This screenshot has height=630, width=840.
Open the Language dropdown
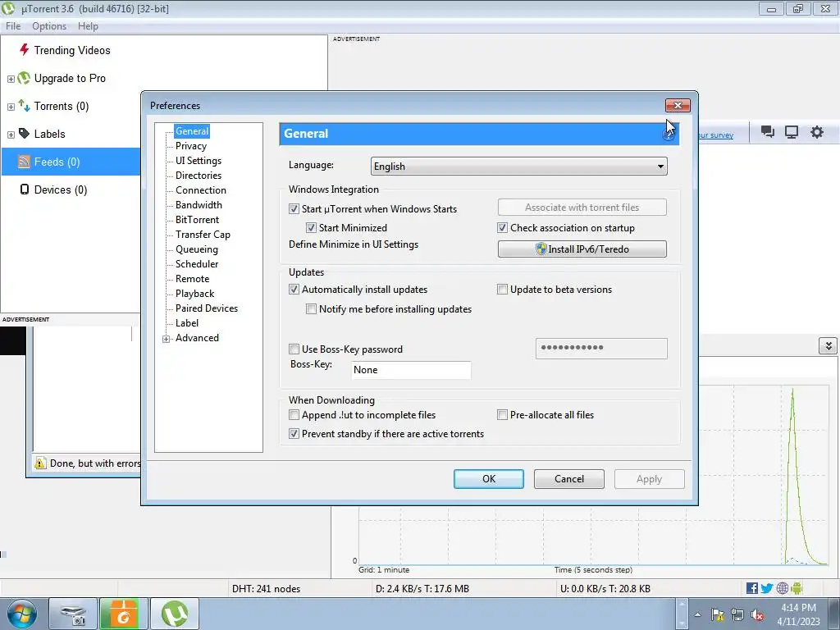tap(518, 166)
